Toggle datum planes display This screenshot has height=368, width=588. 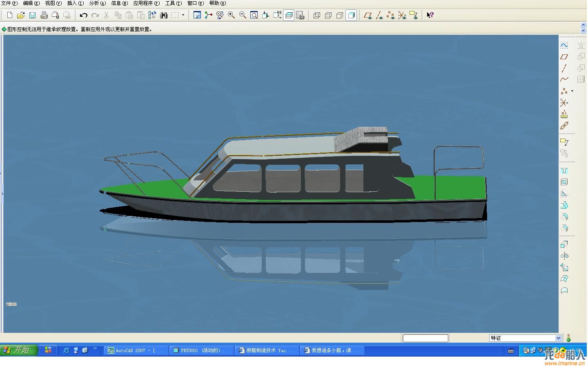[367, 15]
